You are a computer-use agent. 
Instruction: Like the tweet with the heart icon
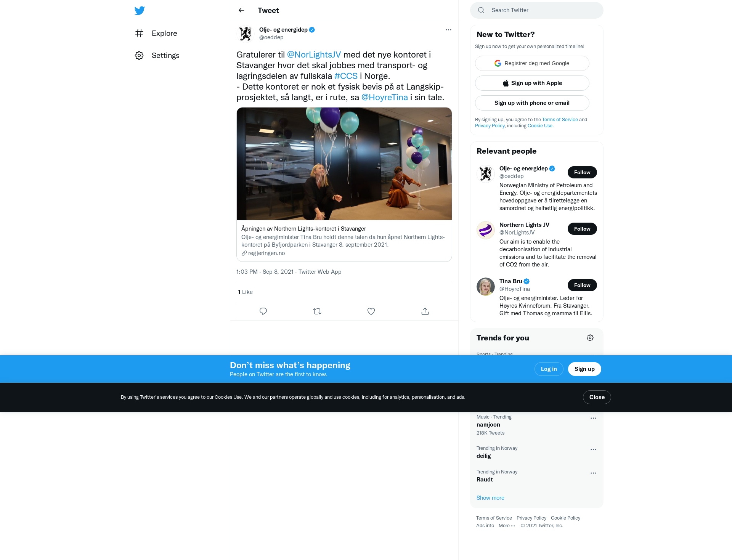click(x=371, y=311)
